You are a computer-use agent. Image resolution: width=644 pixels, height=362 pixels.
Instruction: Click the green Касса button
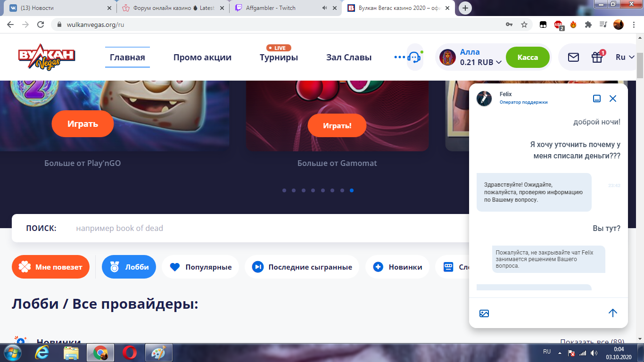[528, 57]
